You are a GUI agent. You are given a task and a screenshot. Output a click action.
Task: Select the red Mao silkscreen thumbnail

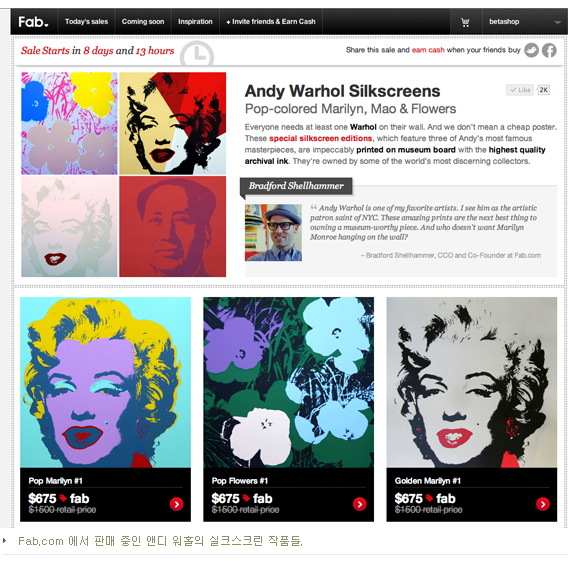[173, 227]
